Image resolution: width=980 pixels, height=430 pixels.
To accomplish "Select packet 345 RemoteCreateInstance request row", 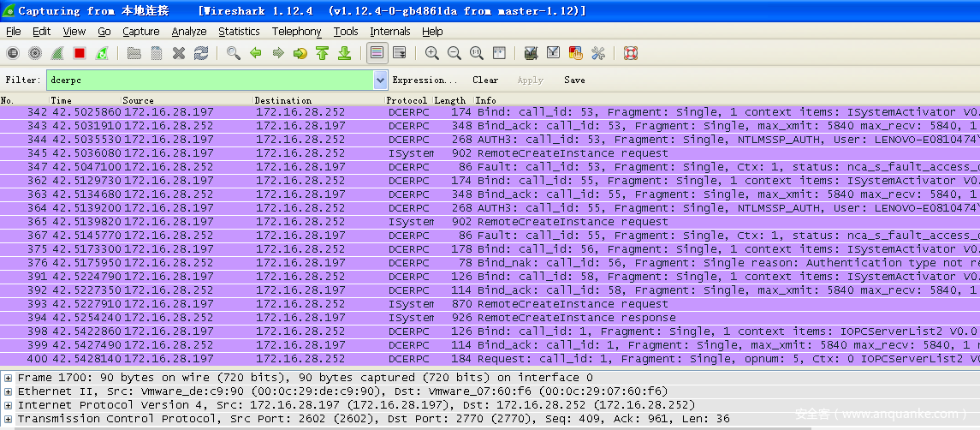I will (490, 153).
